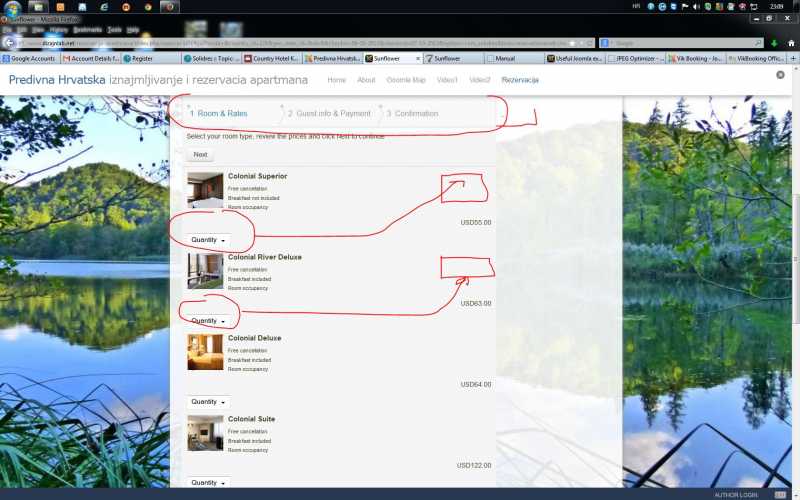Expand Quantity dropdown for Colonial River Deluxe

point(208,321)
